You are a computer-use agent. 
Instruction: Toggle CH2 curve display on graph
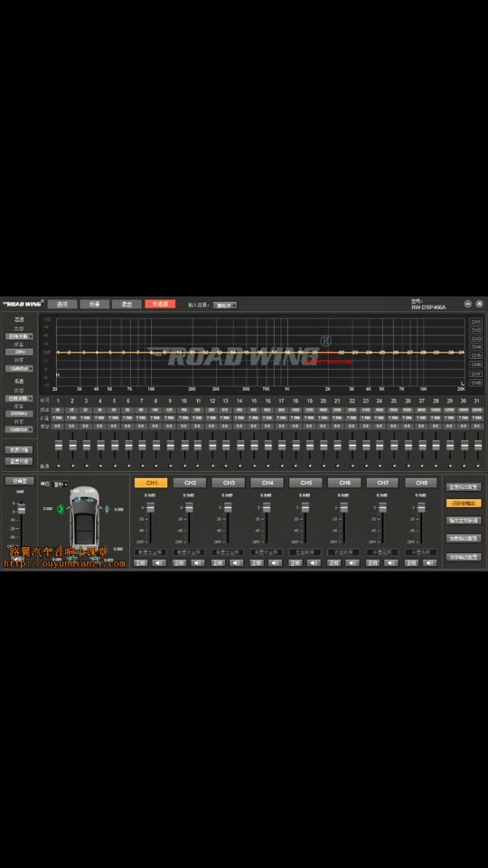click(476, 330)
